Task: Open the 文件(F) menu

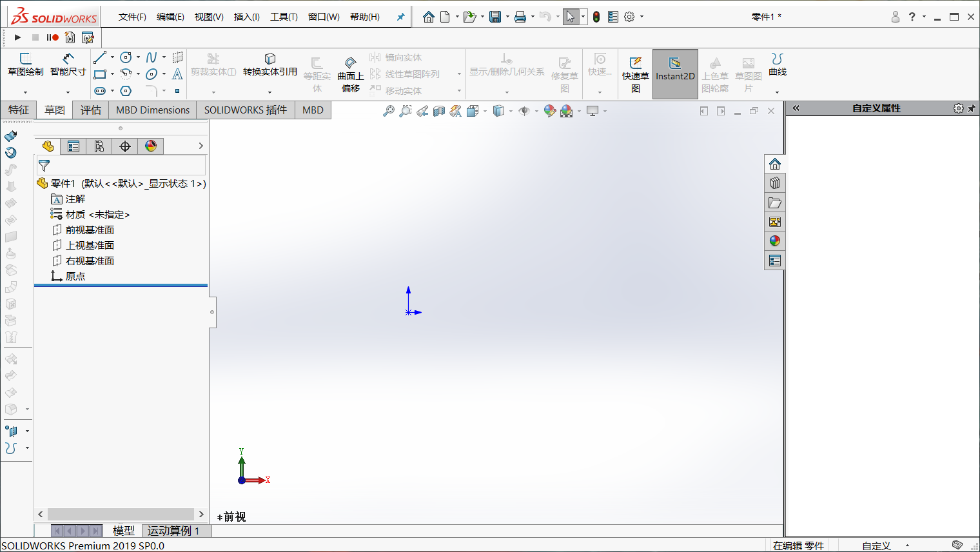Action: point(132,17)
